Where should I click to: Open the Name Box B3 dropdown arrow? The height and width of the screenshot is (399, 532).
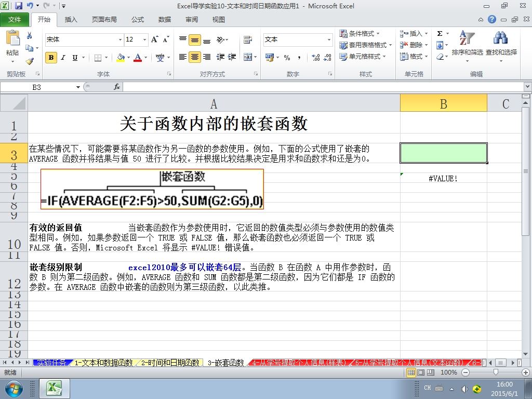78,87
